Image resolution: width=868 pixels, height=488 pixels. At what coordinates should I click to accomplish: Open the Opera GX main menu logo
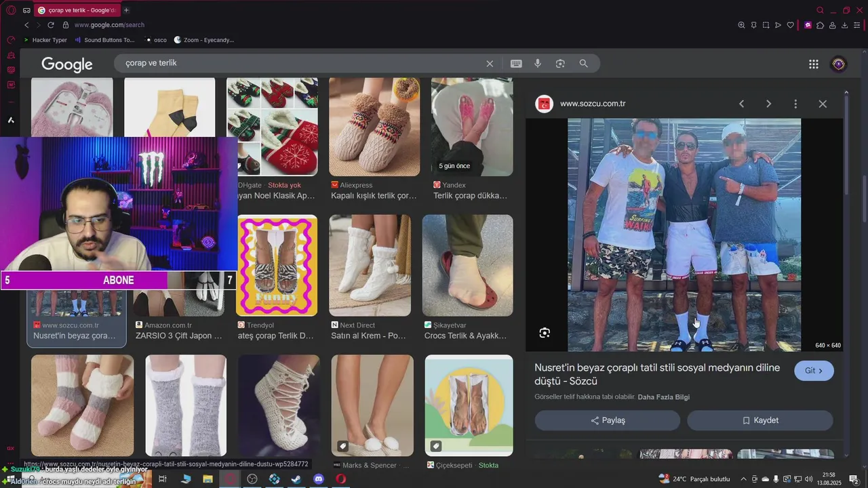pyautogui.click(x=11, y=10)
